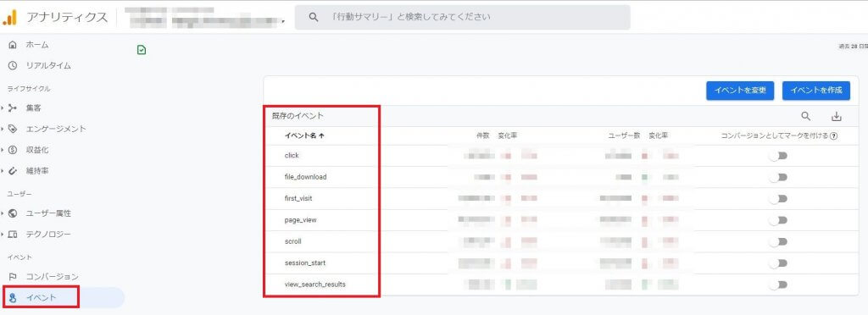Click the search input field at top
Image resolution: width=868 pixels, height=315 pixels.
[x=462, y=17]
